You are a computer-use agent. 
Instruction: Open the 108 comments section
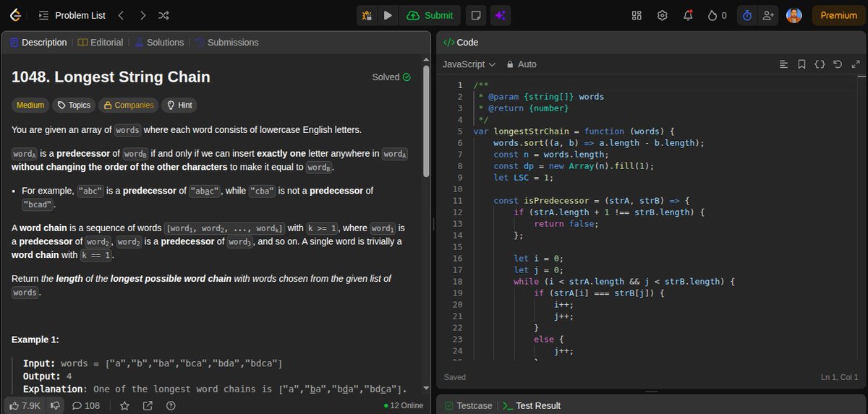(86, 406)
